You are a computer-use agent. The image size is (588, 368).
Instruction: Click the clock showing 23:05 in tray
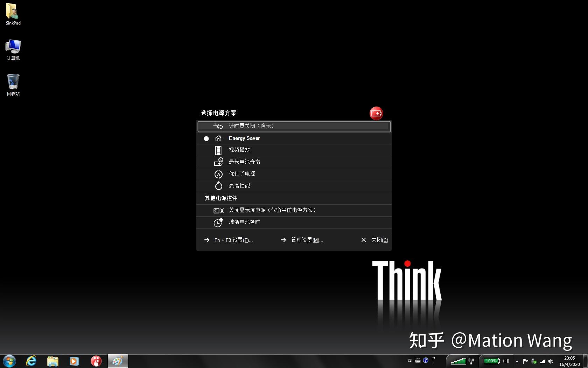coord(568,359)
